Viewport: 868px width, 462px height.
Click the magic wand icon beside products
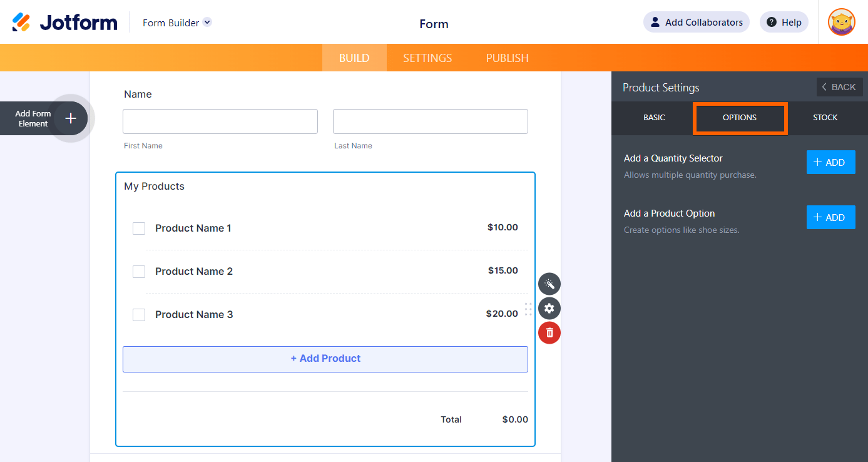[x=549, y=284]
